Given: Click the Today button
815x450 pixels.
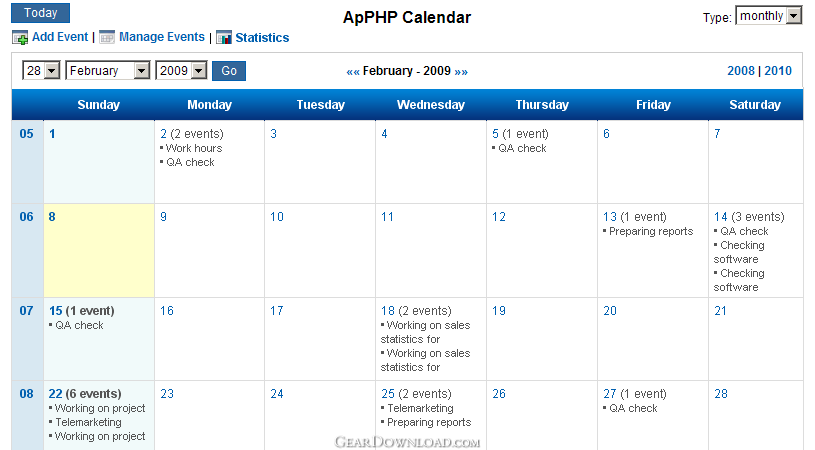Looking at the screenshot, I should pos(41,13).
